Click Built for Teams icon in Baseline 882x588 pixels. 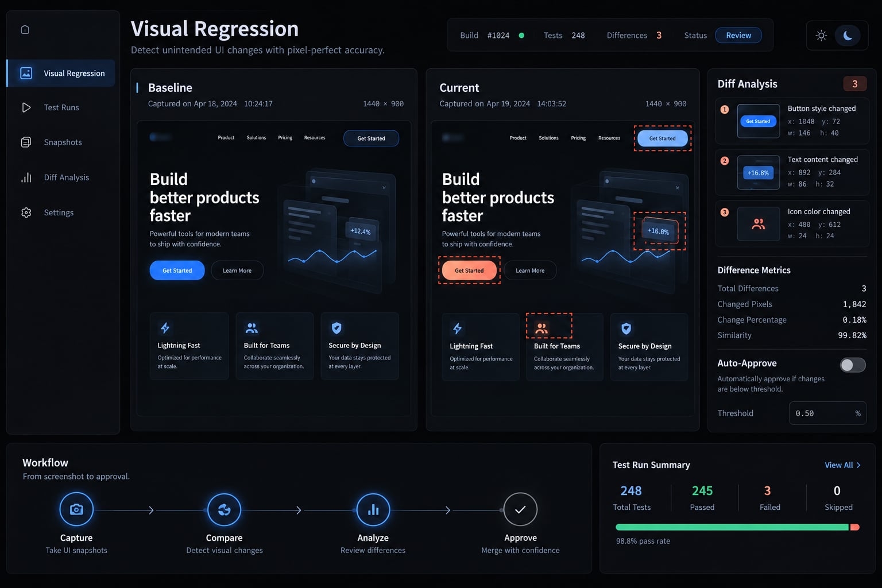pos(252,328)
